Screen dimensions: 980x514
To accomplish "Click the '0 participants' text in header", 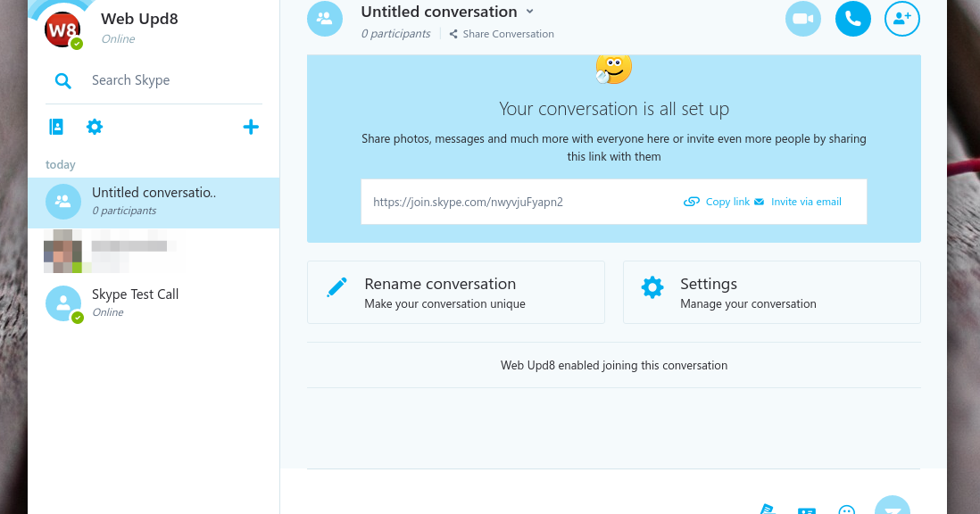I will 395,34.
